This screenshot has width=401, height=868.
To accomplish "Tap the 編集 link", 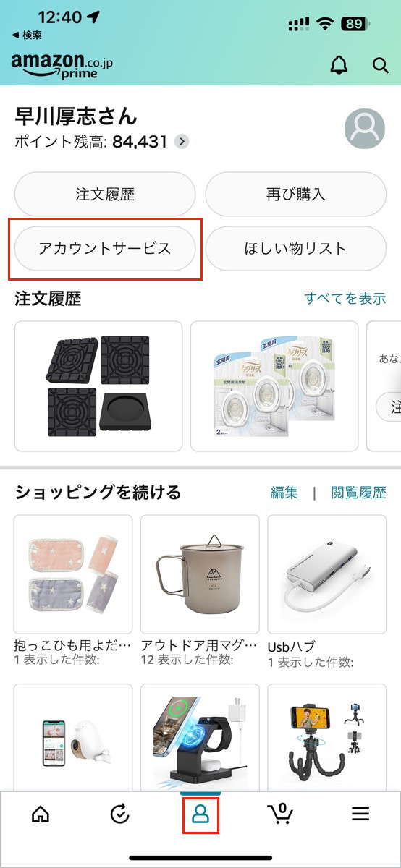I will click(284, 493).
